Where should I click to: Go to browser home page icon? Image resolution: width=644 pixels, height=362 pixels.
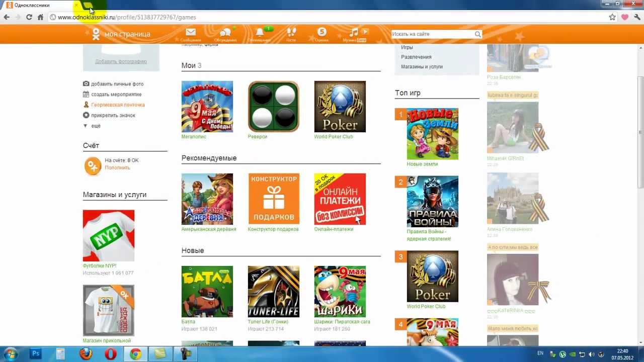coord(40,17)
